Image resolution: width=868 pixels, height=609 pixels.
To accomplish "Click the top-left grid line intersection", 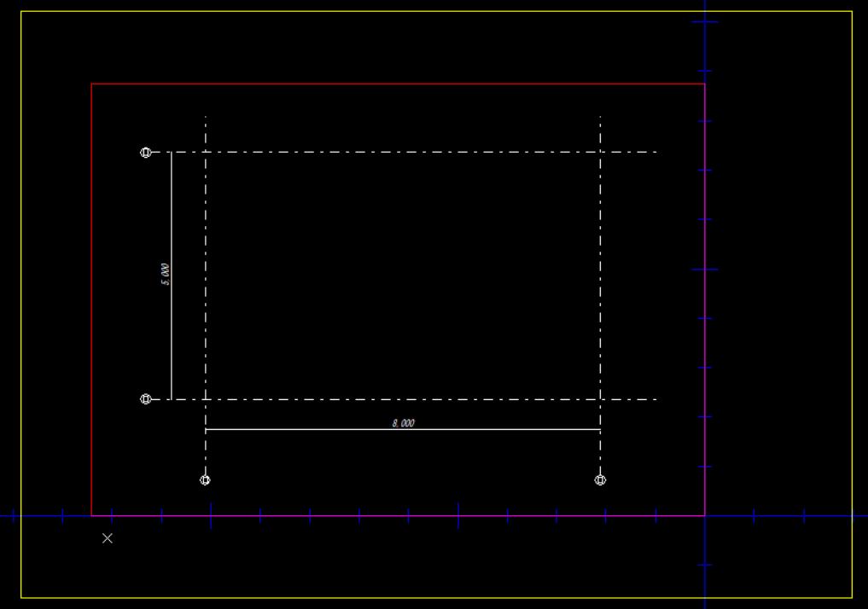I will tap(206, 153).
